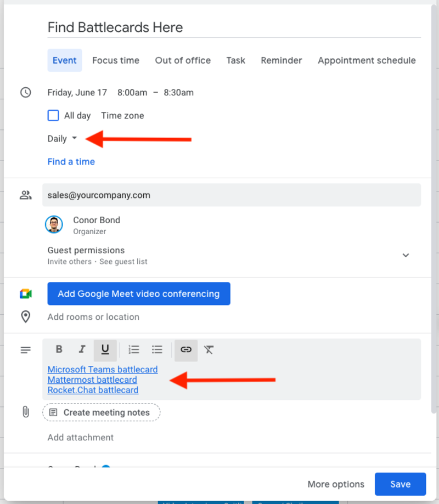This screenshot has height=504, width=439.
Task: Open More options
Action: click(336, 484)
